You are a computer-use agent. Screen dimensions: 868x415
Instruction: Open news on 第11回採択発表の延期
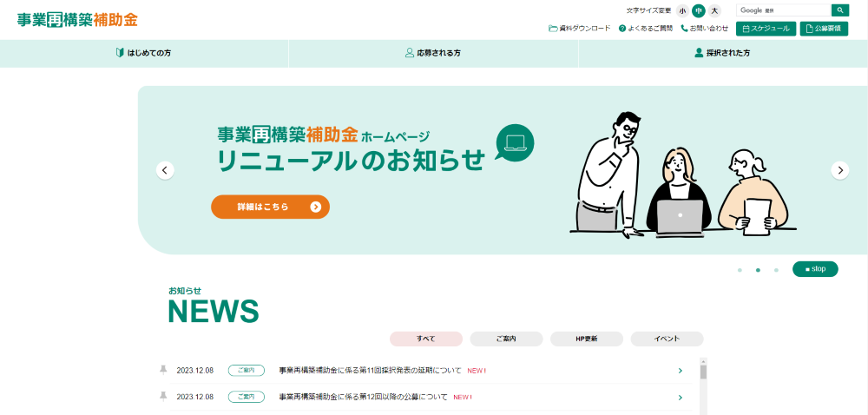[370, 371]
